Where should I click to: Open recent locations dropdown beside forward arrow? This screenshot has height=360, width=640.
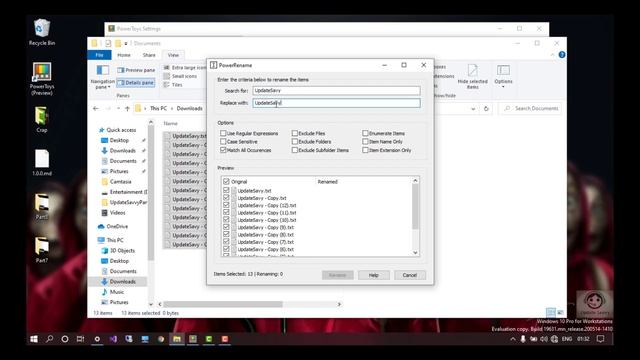118,109
